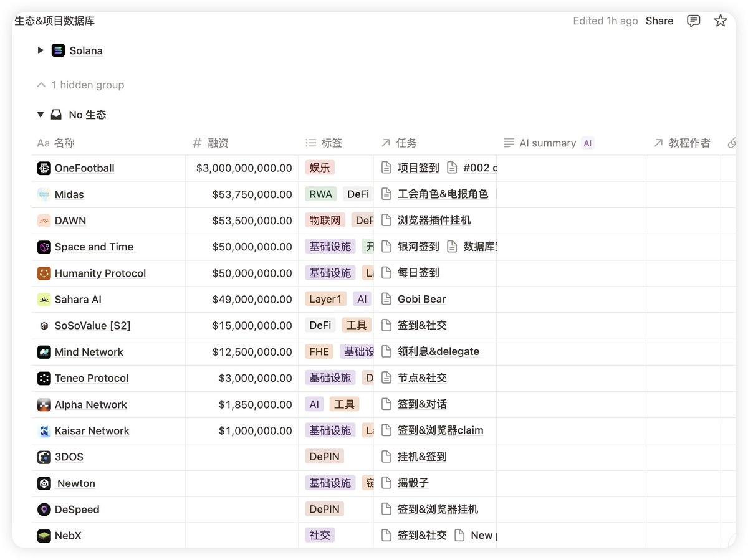Click the Alpha Network project icon

(44, 404)
